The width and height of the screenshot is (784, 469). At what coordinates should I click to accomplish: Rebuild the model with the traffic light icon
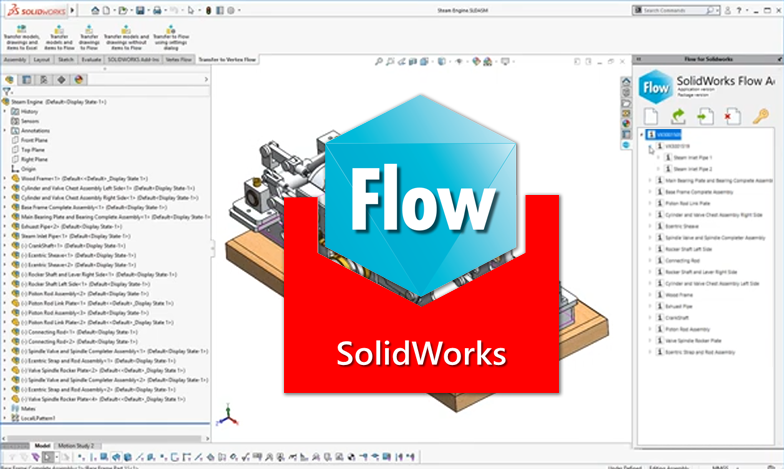point(208,10)
